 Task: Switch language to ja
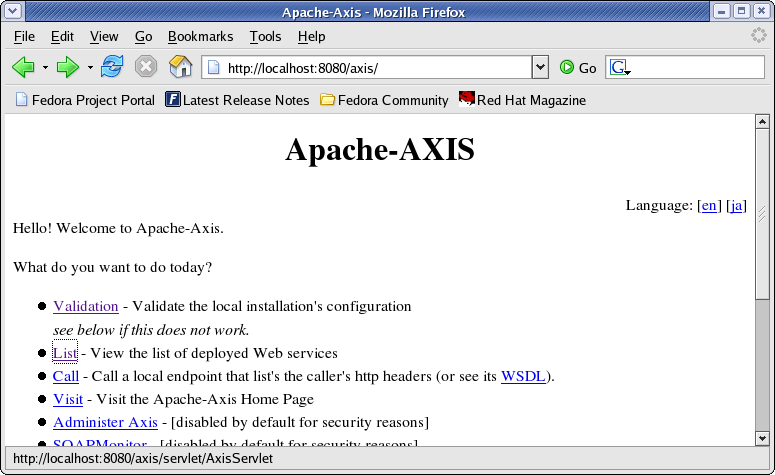click(x=736, y=205)
